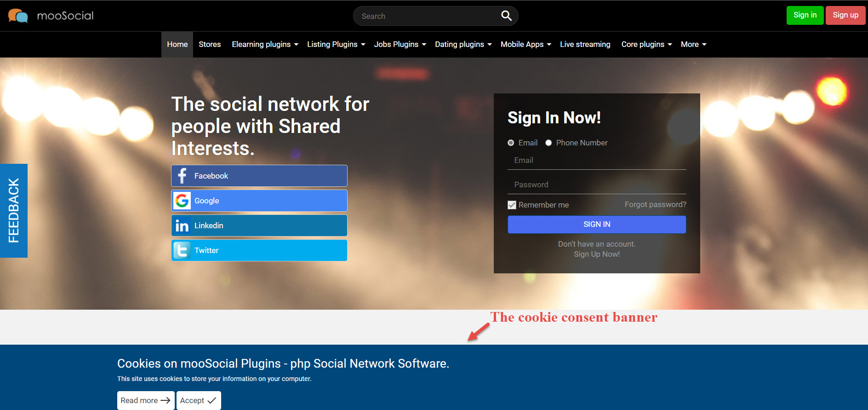Accept the cookie consent banner
Image resolution: width=868 pixels, height=410 pixels.
199,400
